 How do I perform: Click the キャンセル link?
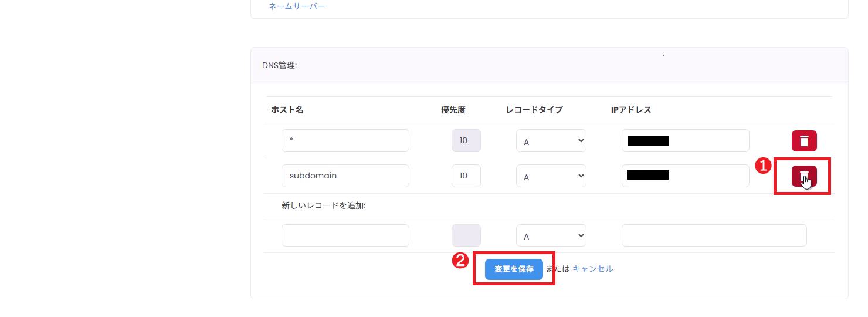pyautogui.click(x=592, y=269)
